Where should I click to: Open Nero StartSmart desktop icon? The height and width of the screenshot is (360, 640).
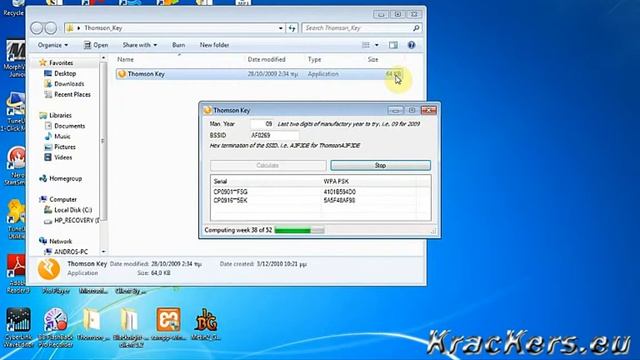(x=16, y=166)
